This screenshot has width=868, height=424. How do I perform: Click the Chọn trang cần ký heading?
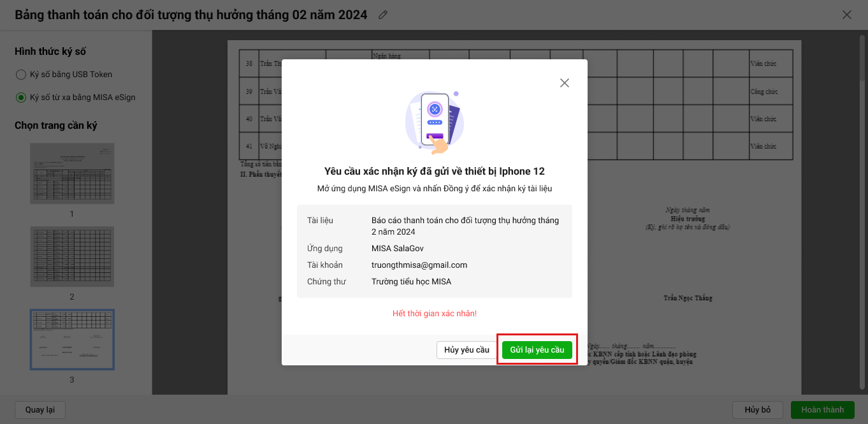56,126
